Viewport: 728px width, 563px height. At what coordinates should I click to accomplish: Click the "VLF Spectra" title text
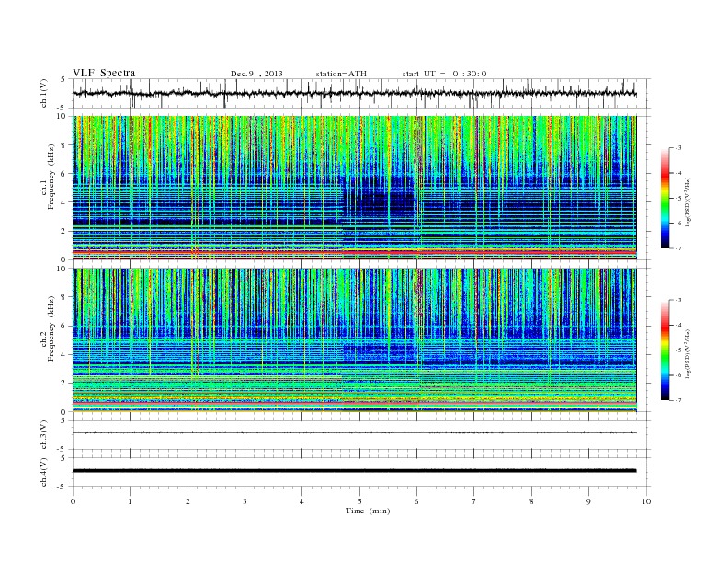point(104,73)
